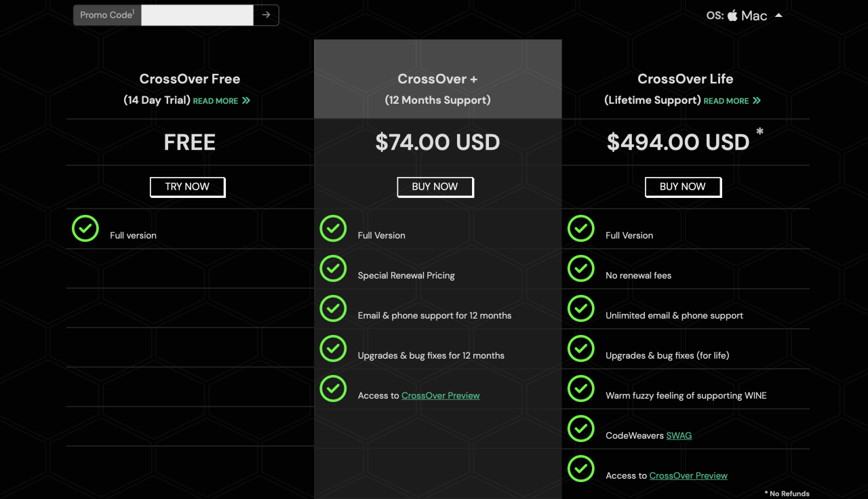The image size is (868, 499).
Task: Open CrossOver Free Read More link
Action: [216, 101]
